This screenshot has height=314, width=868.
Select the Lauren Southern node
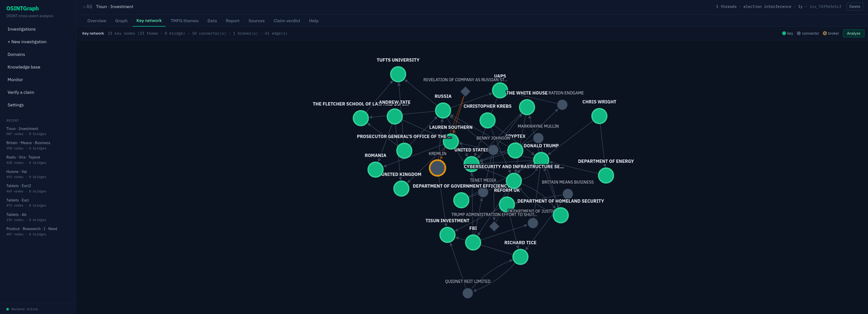coord(451,141)
